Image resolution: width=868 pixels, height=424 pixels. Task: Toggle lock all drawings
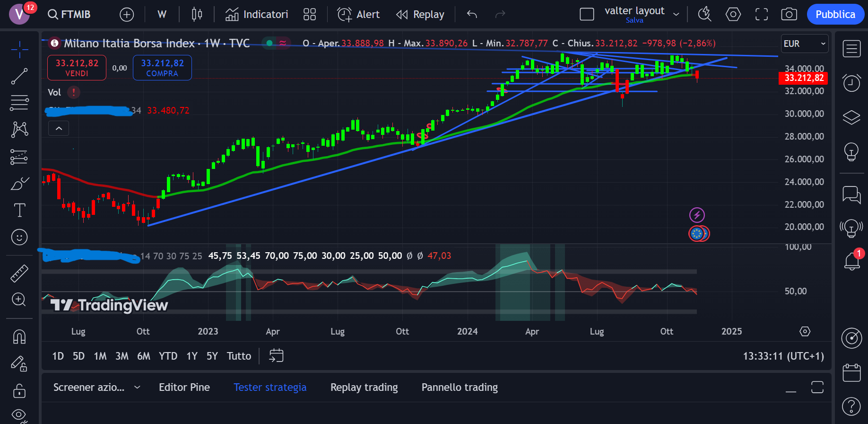(x=19, y=391)
